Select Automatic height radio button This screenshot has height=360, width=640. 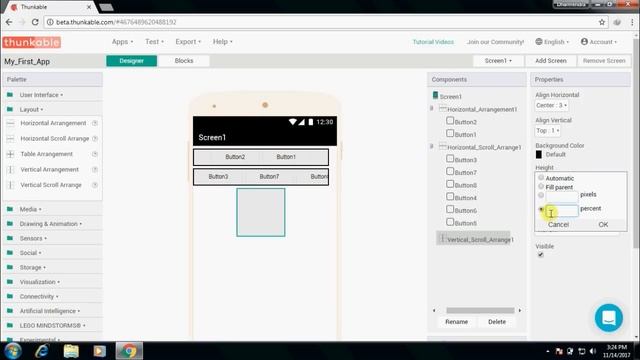[x=541, y=178]
